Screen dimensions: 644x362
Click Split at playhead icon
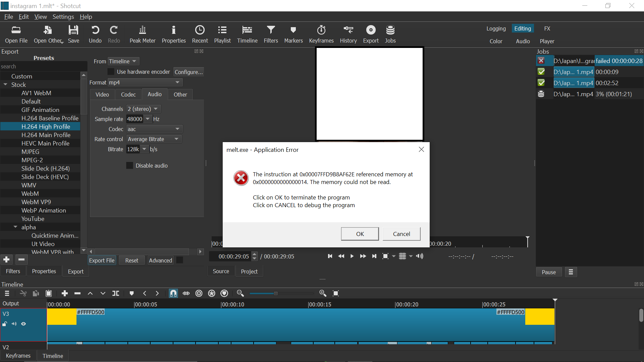pos(116,294)
